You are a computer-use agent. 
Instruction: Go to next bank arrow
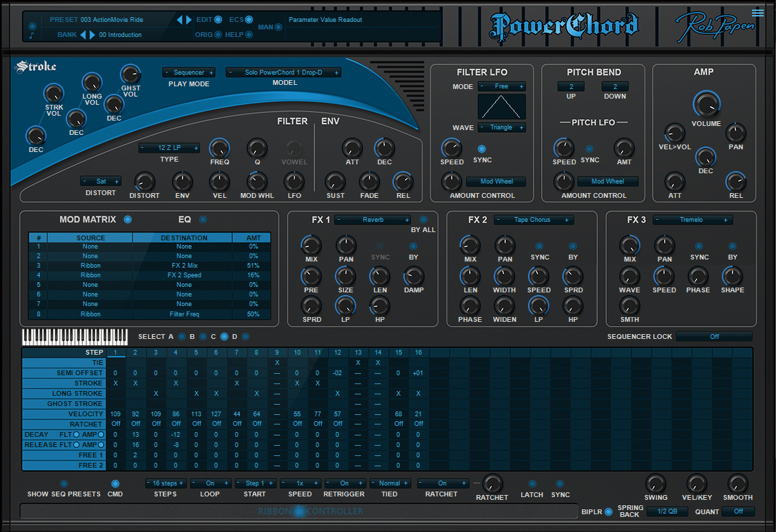click(92, 35)
